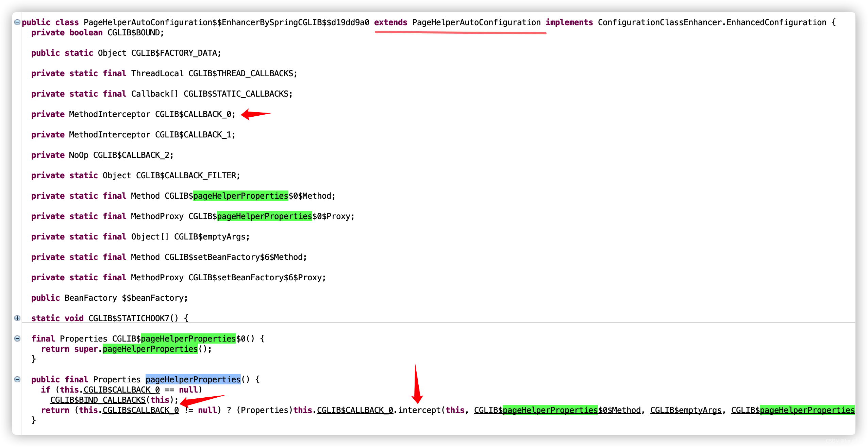868x447 pixels.
Task: Collapse the CGLIB$pageHelperProperties$0 method fold
Action: tap(17, 338)
